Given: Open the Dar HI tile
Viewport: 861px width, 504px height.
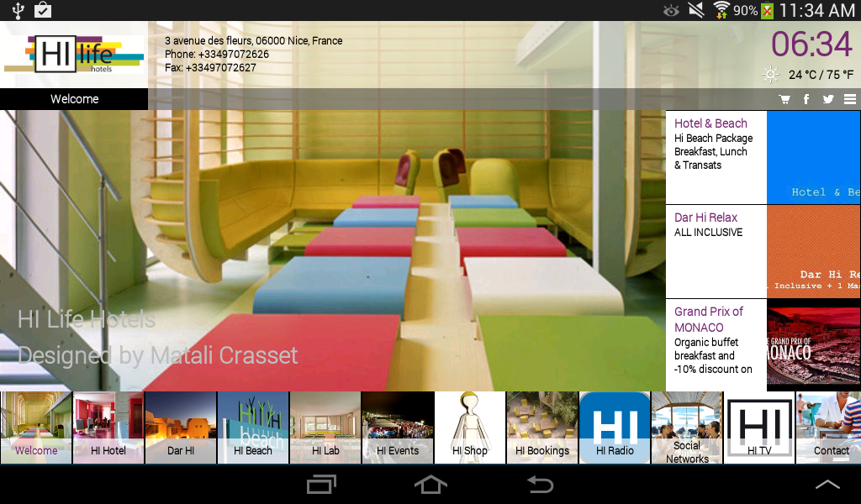Looking at the screenshot, I should pyautogui.click(x=181, y=428).
